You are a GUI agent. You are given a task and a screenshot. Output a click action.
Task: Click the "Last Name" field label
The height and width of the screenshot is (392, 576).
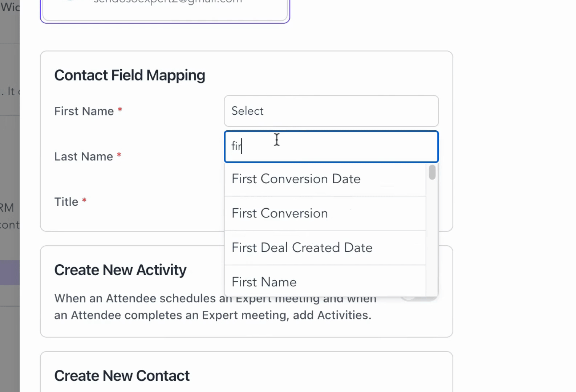point(84,156)
